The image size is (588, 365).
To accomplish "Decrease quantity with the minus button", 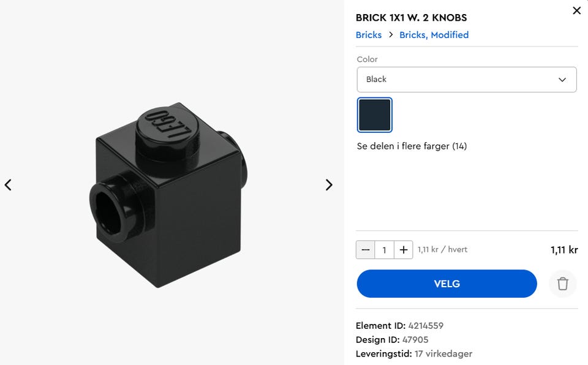I will [x=366, y=250].
